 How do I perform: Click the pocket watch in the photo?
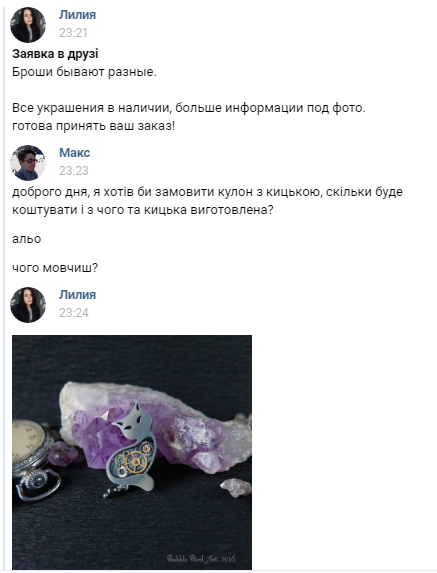(31, 457)
